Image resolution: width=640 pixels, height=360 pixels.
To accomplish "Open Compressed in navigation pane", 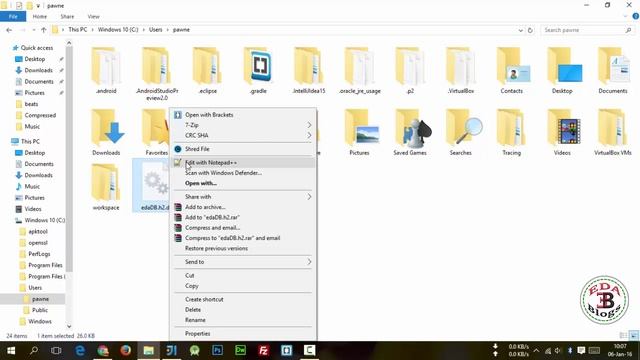I will [40, 116].
